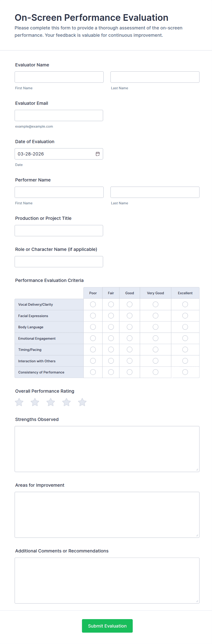The width and height of the screenshot is (212, 644).
Task: Click the second rating star
Action: [35, 402]
